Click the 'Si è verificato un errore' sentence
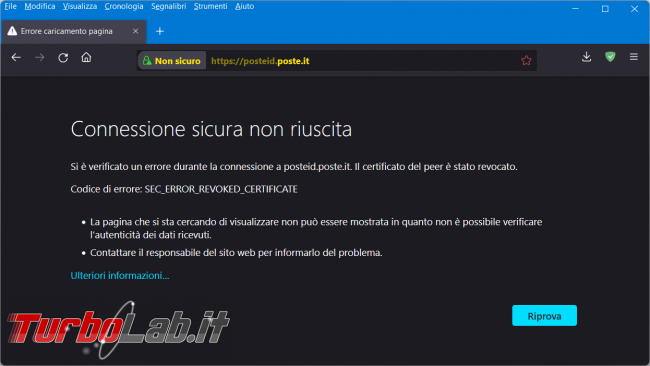 coord(293,167)
